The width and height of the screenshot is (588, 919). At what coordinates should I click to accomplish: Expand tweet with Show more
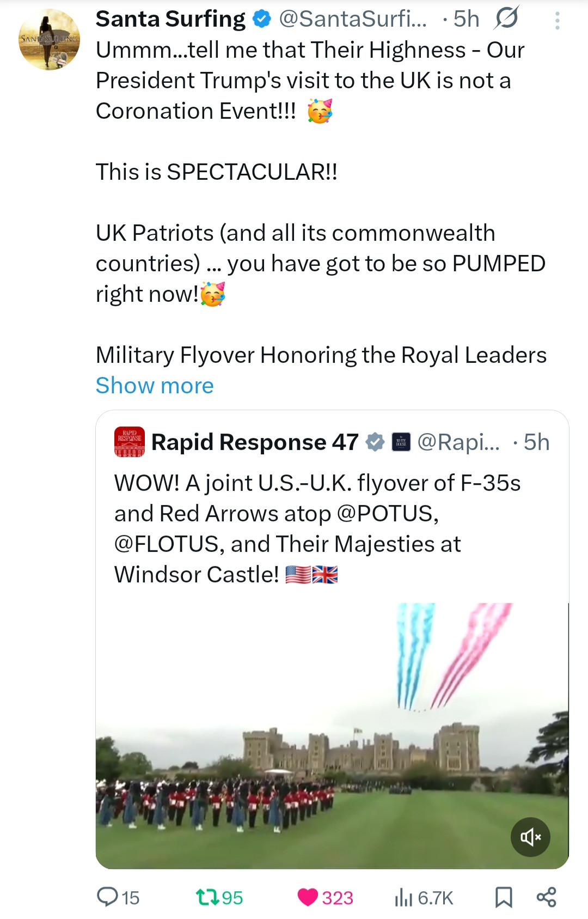[155, 386]
